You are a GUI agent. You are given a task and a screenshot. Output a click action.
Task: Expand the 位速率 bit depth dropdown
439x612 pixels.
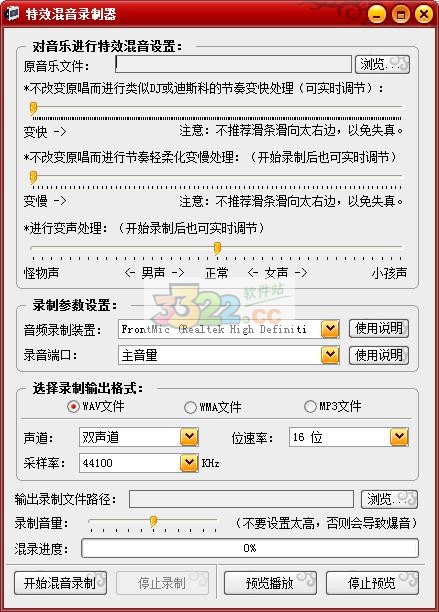[399, 437]
